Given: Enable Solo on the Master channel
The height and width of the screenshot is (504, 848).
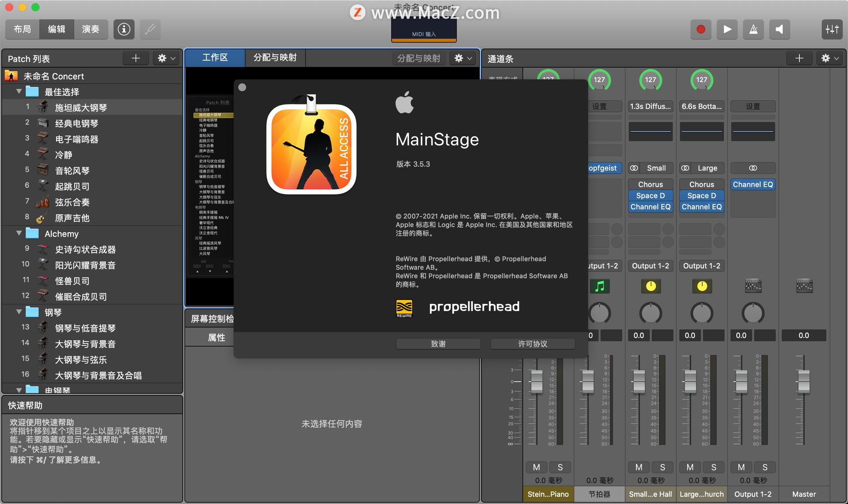Looking at the screenshot, I should 816,467.
